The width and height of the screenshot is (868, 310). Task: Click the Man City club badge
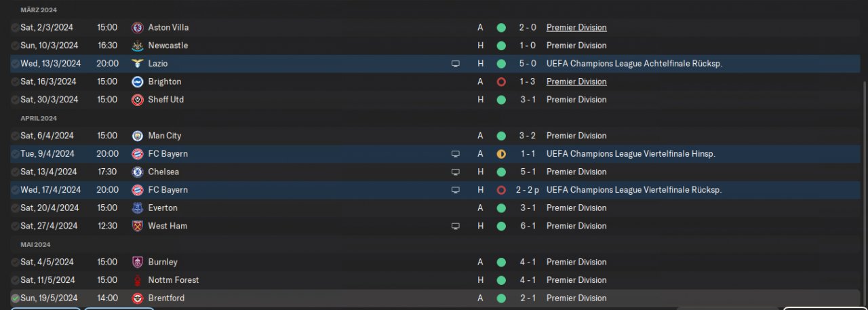pyautogui.click(x=138, y=136)
